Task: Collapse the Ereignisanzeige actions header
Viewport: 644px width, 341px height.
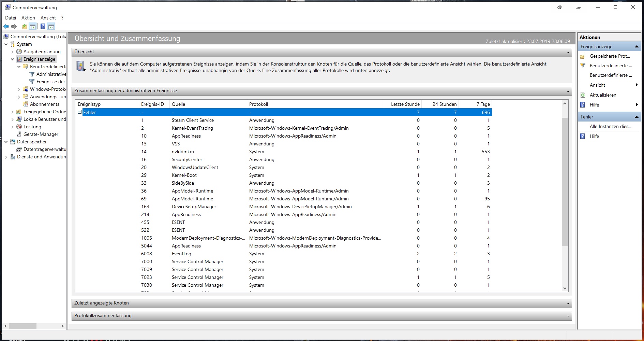Action: point(636,46)
